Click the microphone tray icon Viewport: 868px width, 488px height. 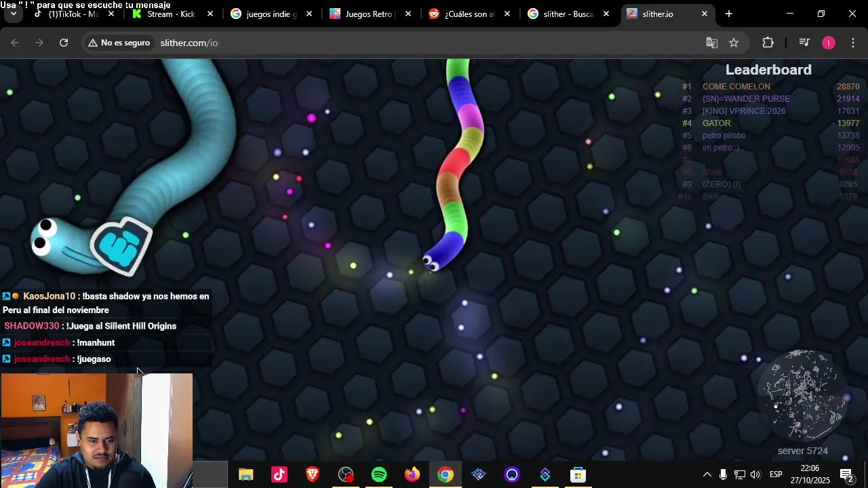tap(723, 474)
